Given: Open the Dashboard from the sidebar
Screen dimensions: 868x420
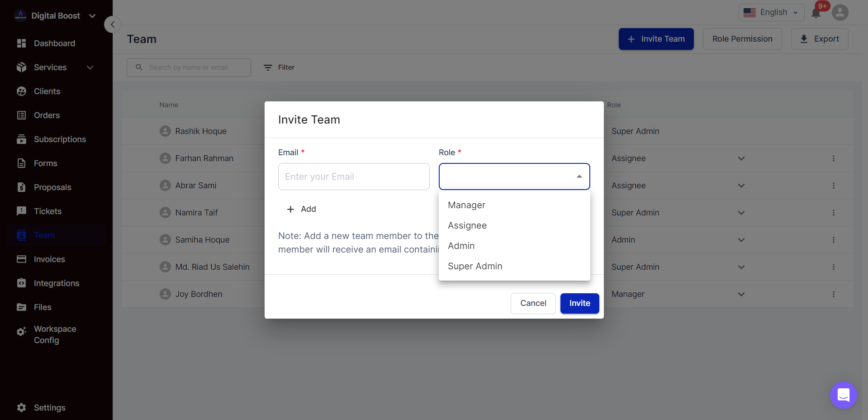Looking at the screenshot, I should (x=54, y=43).
